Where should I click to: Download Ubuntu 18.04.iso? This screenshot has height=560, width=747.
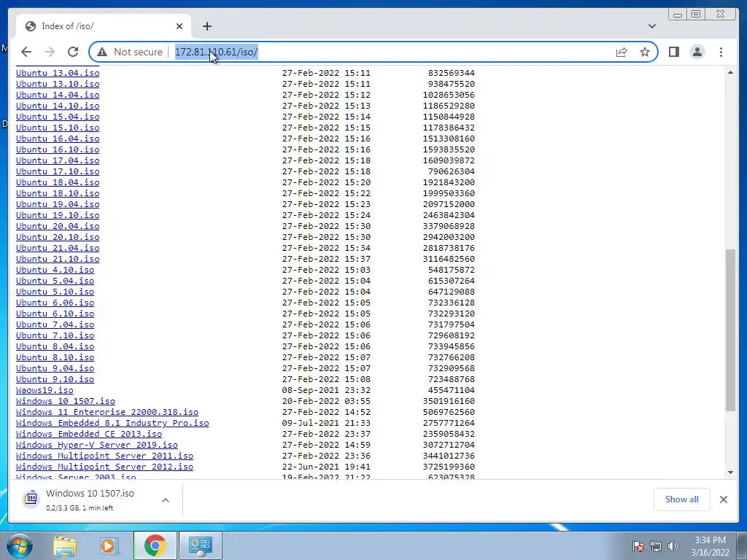click(x=58, y=182)
